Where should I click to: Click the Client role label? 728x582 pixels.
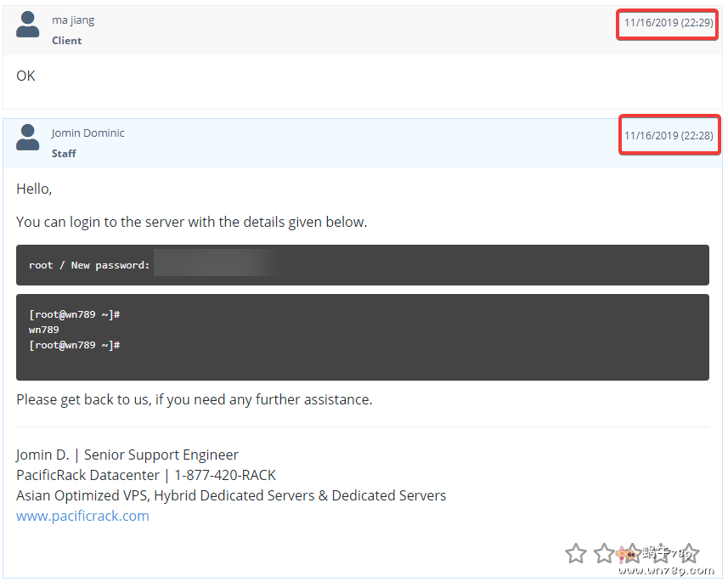point(67,41)
